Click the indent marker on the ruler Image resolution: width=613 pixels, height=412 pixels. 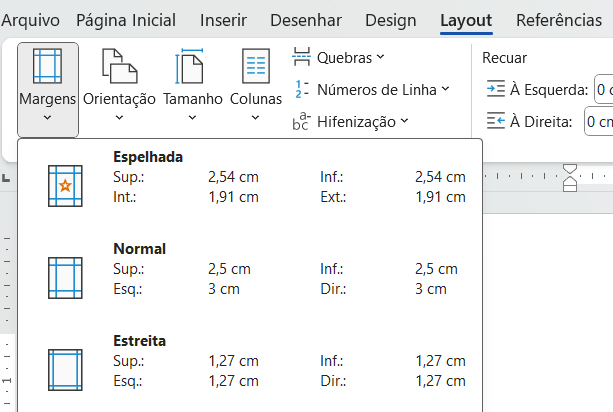point(570,180)
